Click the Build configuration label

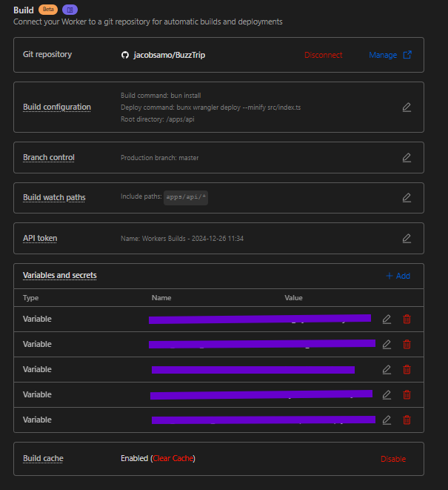click(57, 107)
